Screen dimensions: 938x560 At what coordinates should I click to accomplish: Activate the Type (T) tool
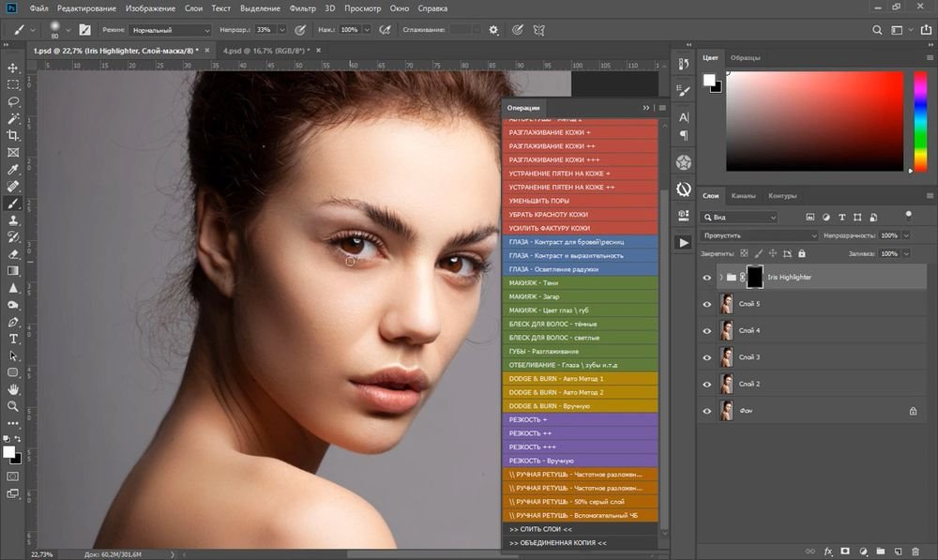(x=13, y=339)
